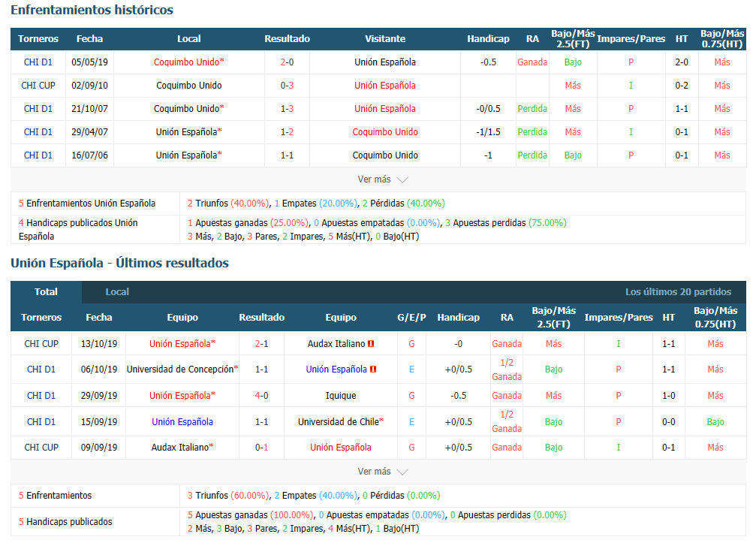Viewport: 756px width, 543px height.
Task: Switch to the Total tab
Action: click(x=46, y=292)
